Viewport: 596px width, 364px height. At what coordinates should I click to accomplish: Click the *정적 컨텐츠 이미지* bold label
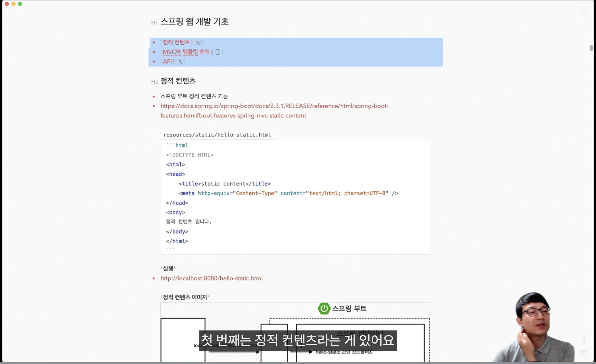[185, 297]
